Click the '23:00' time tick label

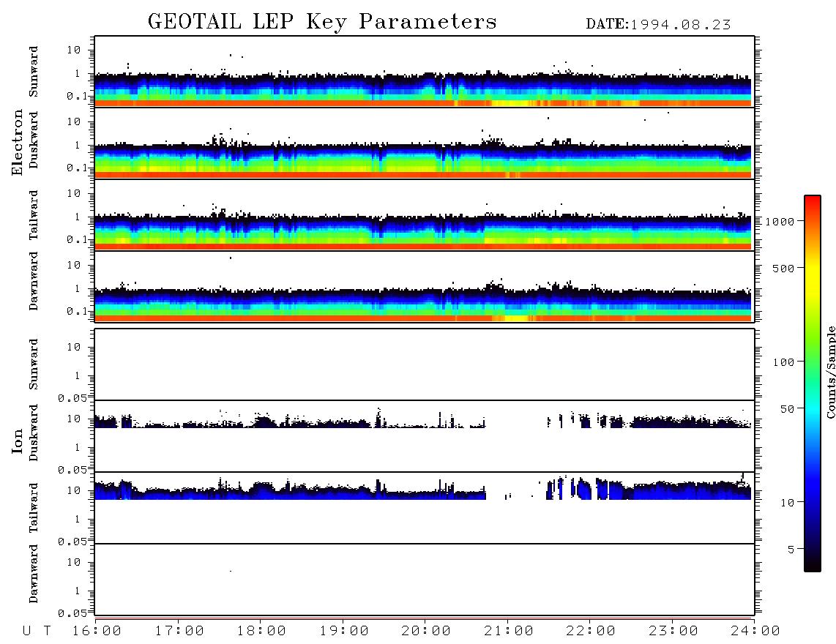tap(673, 631)
